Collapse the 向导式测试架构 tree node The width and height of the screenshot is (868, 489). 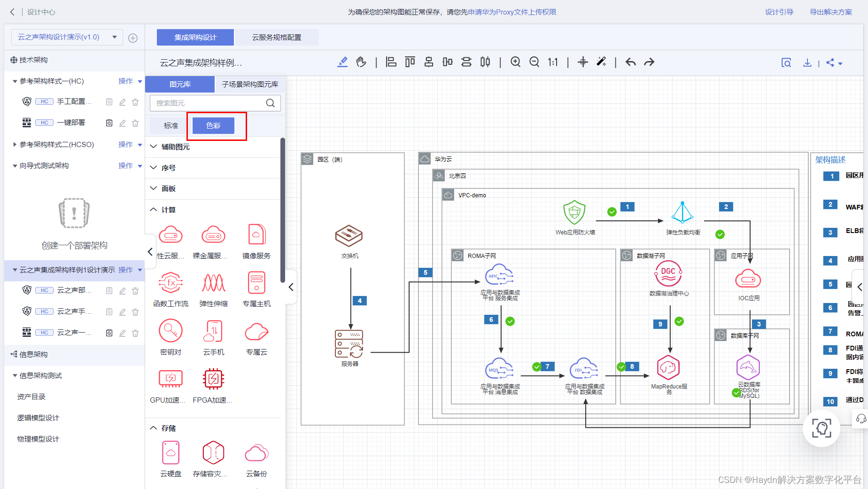[x=15, y=166]
